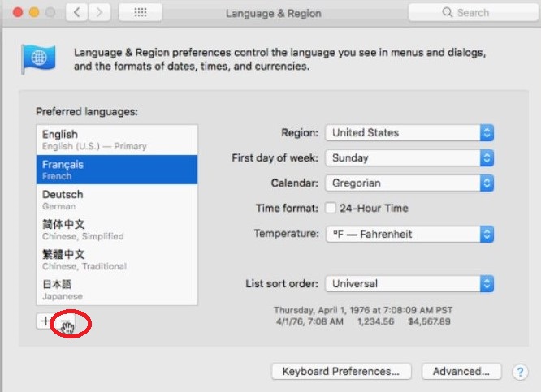Show all preferences grid icon
This screenshot has width=541, height=392.
tap(141, 12)
